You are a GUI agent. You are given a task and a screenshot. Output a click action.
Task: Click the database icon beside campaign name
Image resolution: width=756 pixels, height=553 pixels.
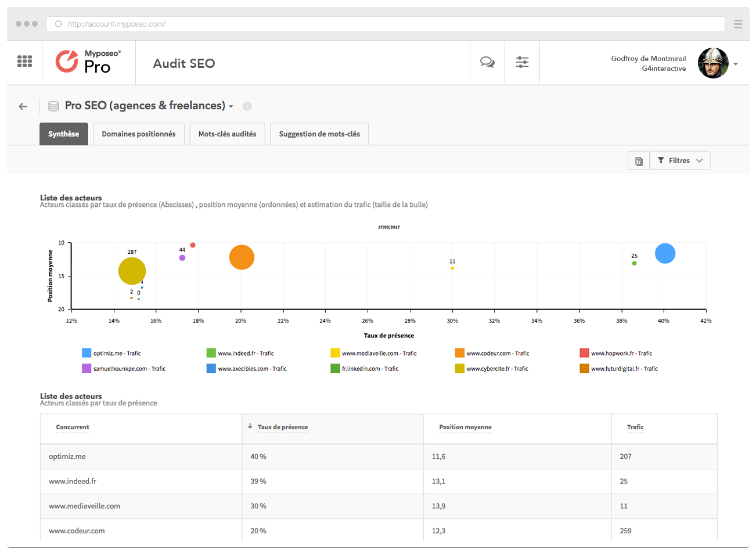pyautogui.click(x=53, y=106)
